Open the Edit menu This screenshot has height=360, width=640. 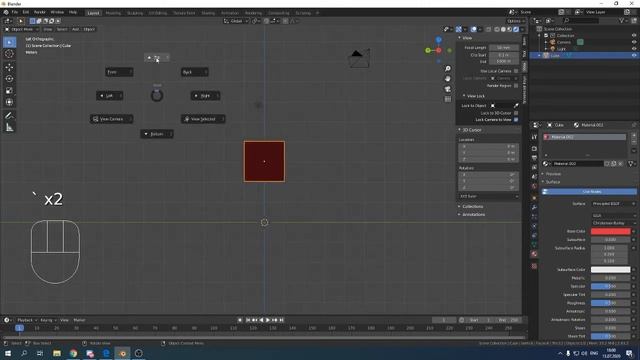coord(26,12)
